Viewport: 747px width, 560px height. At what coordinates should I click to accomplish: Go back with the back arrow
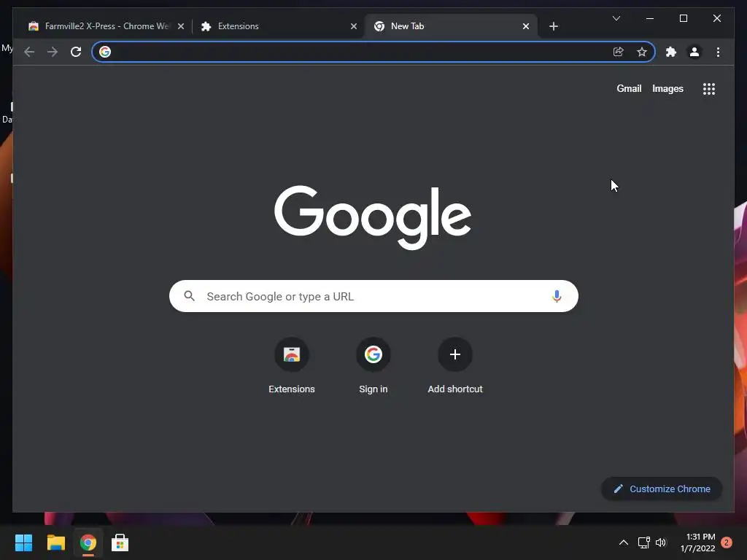tap(29, 52)
